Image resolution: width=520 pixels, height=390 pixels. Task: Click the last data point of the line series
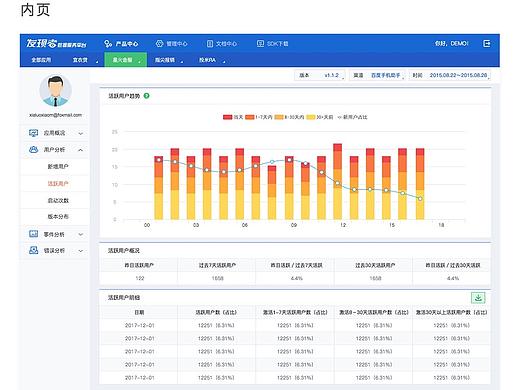pyautogui.click(x=420, y=199)
